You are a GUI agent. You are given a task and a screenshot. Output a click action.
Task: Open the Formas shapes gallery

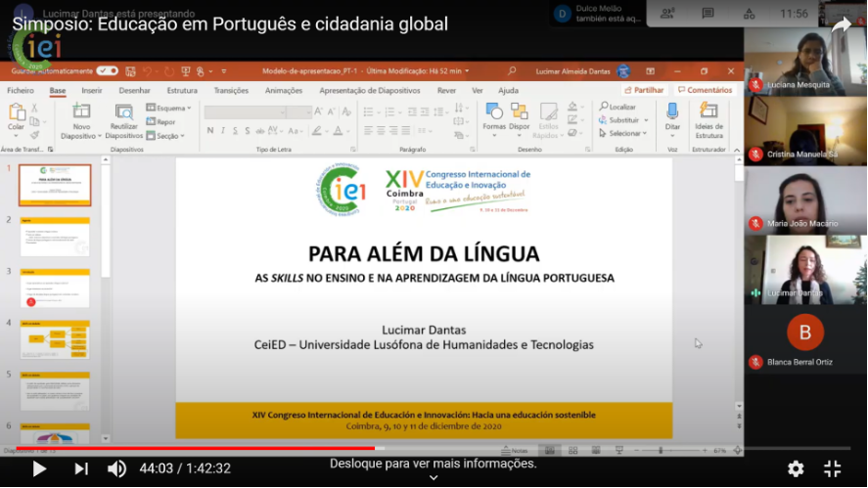pyautogui.click(x=494, y=119)
